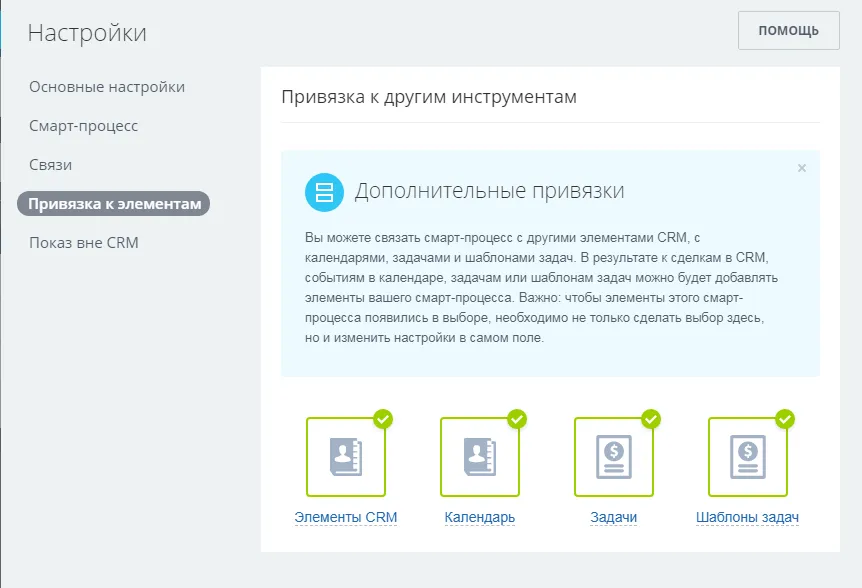The width and height of the screenshot is (862, 588).
Task: Disable the checkmark on the Задачи card
Action: [651, 420]
